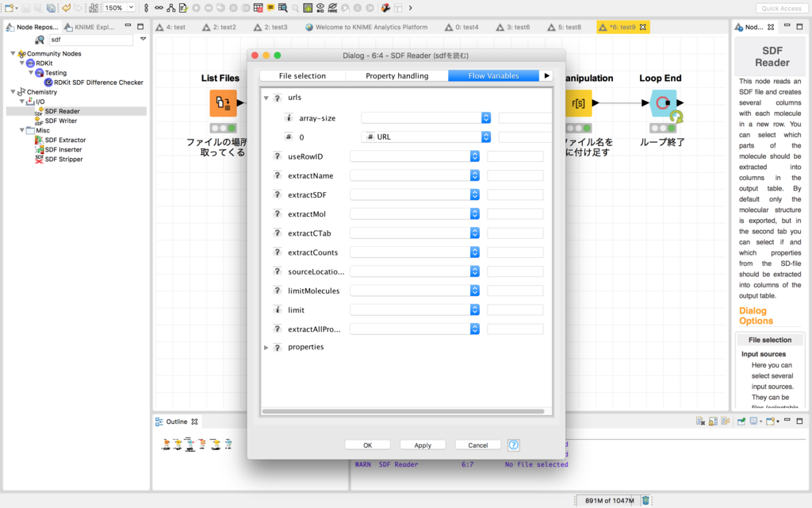Viewport: 812px width, 508px height.
Task: Click the clear console icon
Action: point(700,421)
